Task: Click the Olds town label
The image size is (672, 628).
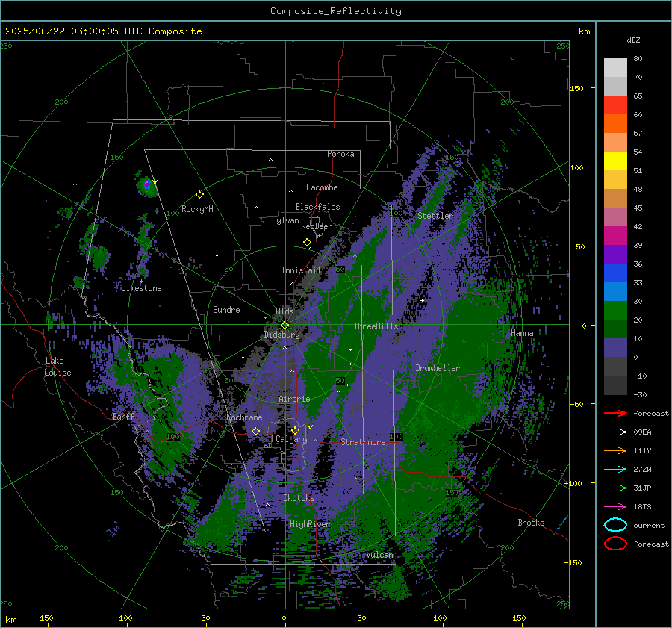Action: pos(284,311)
